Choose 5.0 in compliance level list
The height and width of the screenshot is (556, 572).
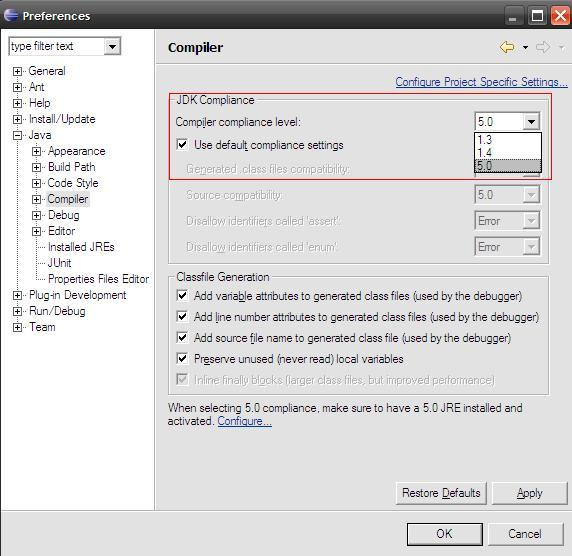click(x=508, y=166)
